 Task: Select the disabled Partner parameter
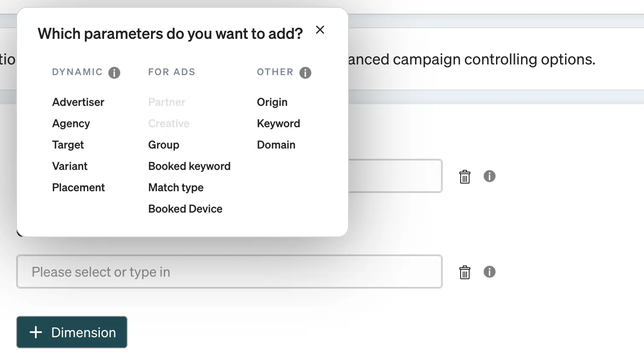point(167,102)
